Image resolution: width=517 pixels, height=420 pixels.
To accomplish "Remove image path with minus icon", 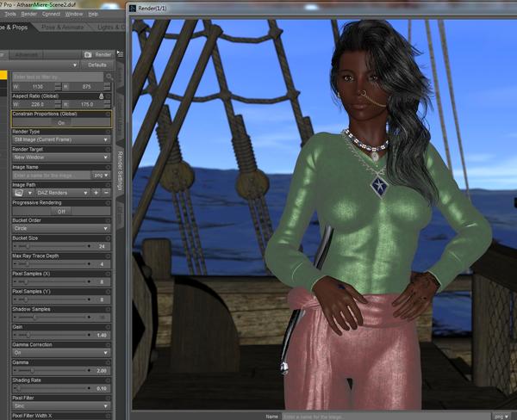I will pyautogui.click(x=106, y=193).
